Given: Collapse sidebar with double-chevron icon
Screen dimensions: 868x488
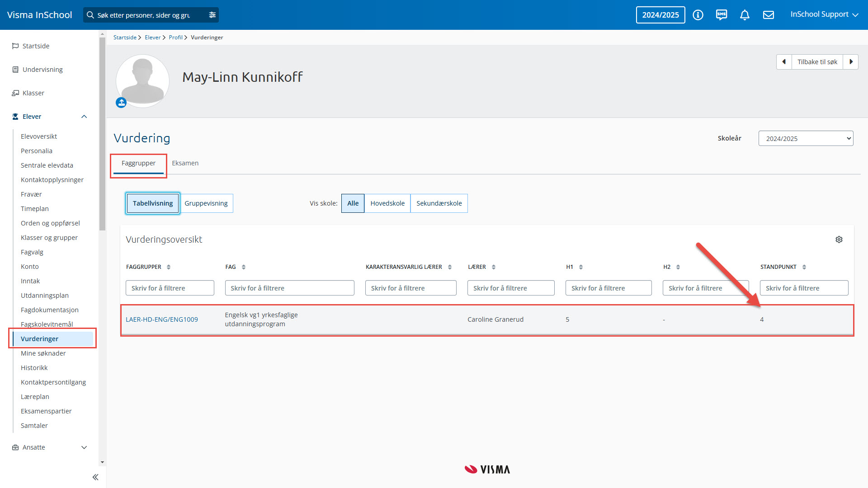Looking at the screenshot, I should coord(95,477).
